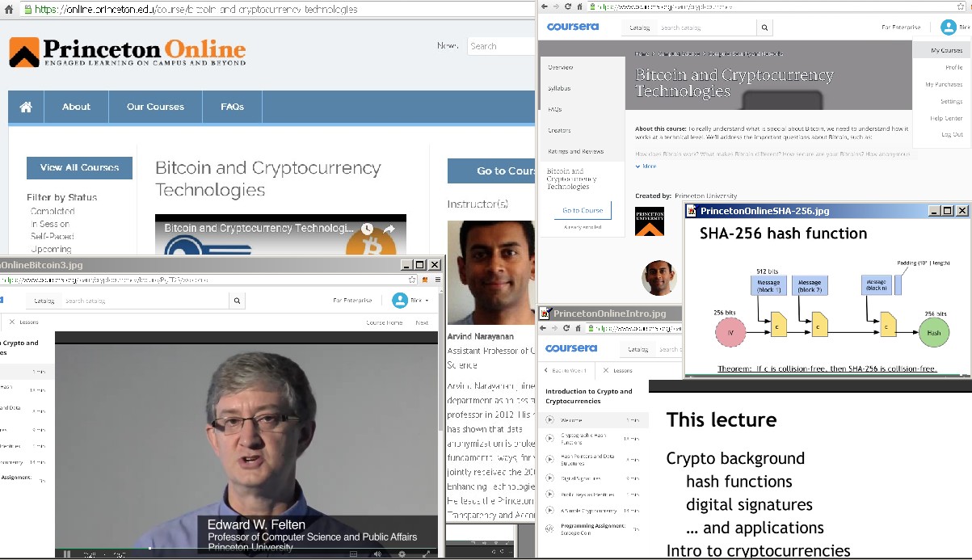Expand the More link under course description
Screen dimensions: 972x560
point(646,166)
